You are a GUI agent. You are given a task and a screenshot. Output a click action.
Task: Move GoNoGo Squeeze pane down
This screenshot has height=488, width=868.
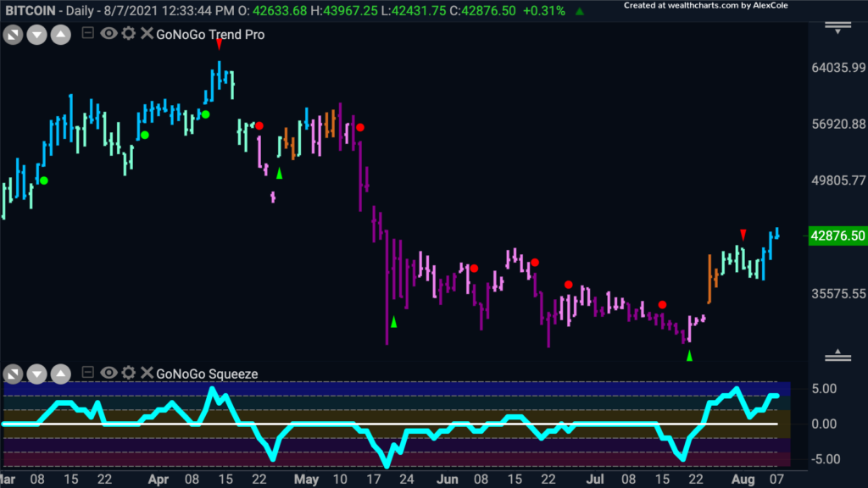(37, 374)
